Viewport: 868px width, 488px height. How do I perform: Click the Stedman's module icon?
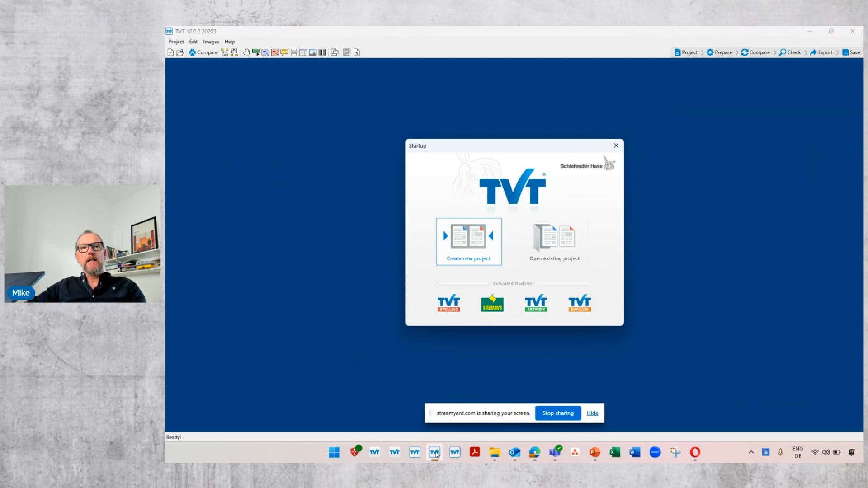(492, 303)
